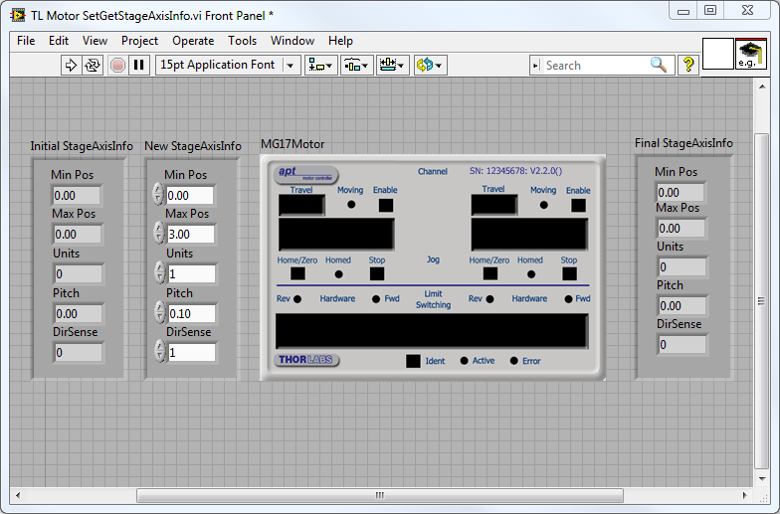The width and height of the screenshot is (780, 514).
Task: Click the New StageAxisInfo Units stepper
Action: 159,273
